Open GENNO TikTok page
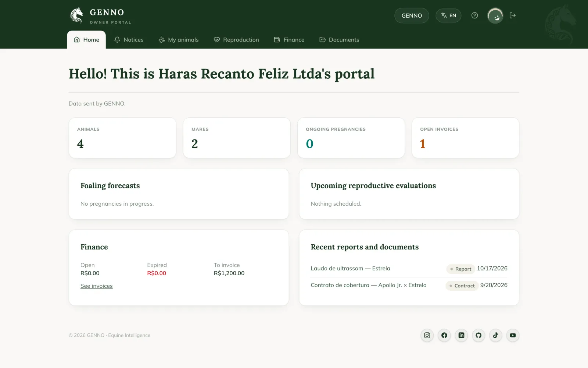The height and width of the screenshot is (368, 588). tap(496, 335)
